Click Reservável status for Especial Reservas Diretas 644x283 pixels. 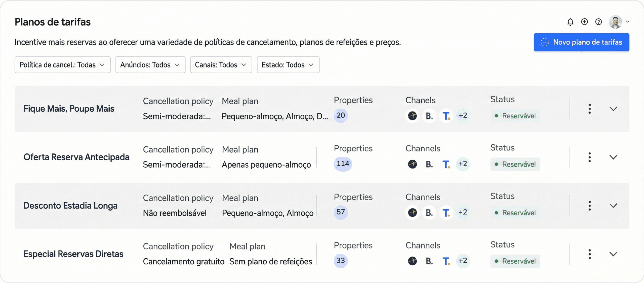point(515,261)
